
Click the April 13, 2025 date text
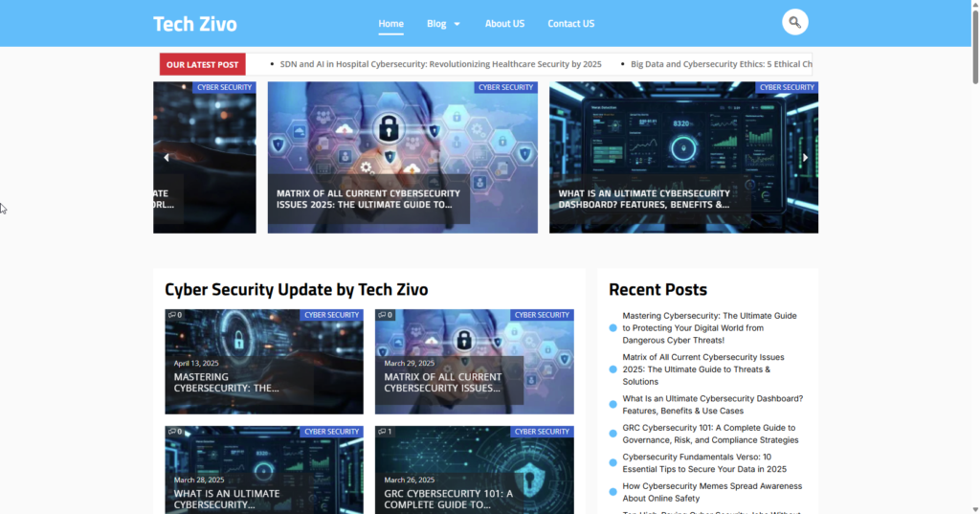[196, 364]
